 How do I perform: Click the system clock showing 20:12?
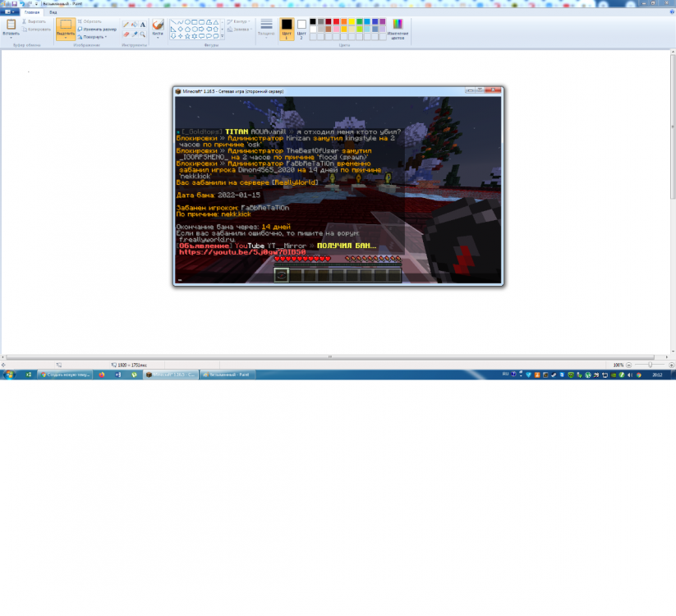click(x=657, y=375)
